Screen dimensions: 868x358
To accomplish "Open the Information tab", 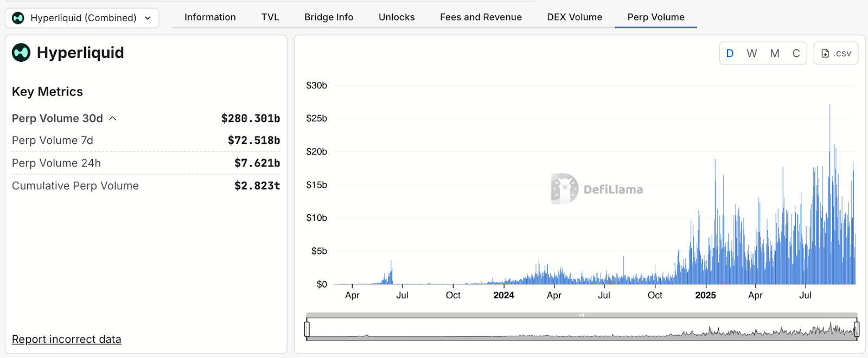I will (x=210, y=17).
